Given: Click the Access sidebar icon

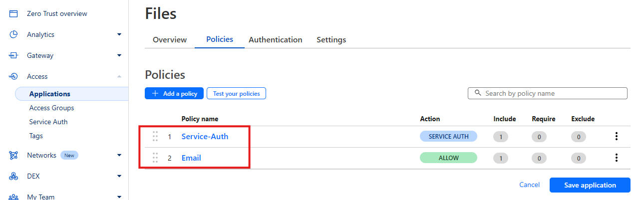Looking at the screenshot, I should [13, 77].
